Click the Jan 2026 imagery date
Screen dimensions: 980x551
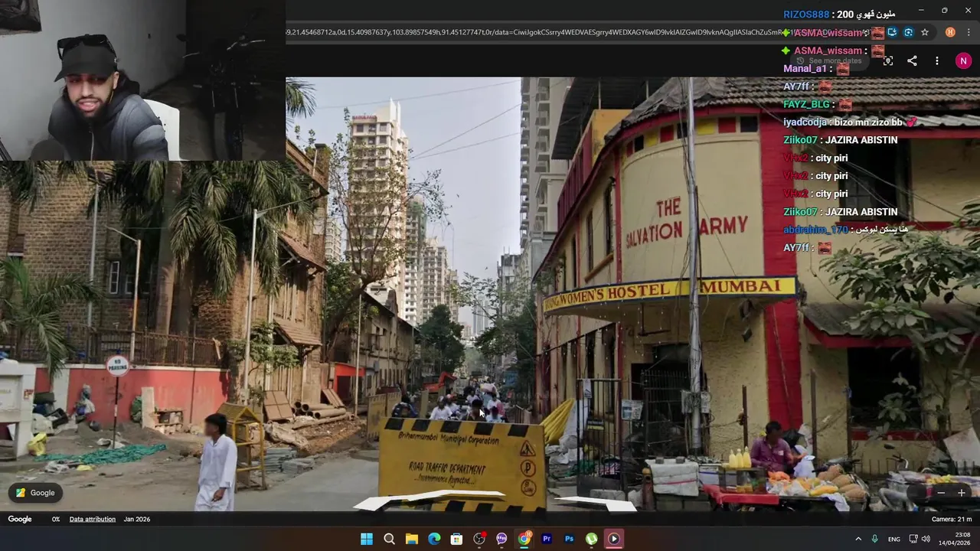[137, 519]
